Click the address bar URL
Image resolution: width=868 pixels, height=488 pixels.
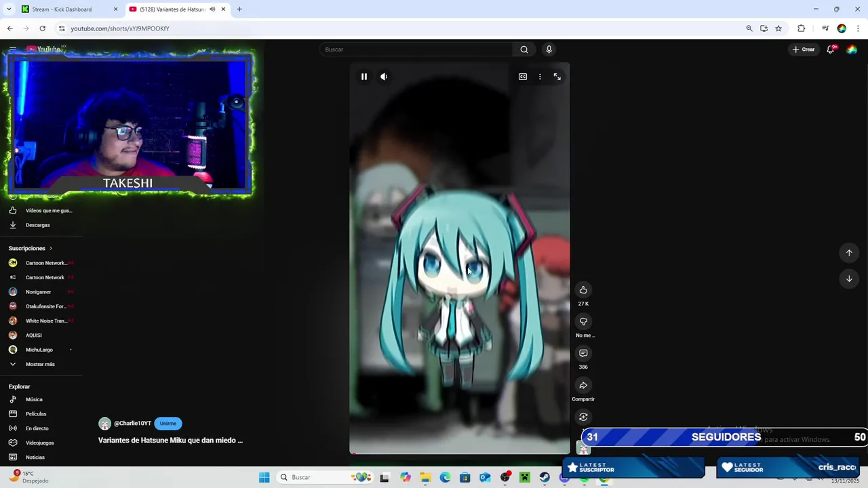120,28
